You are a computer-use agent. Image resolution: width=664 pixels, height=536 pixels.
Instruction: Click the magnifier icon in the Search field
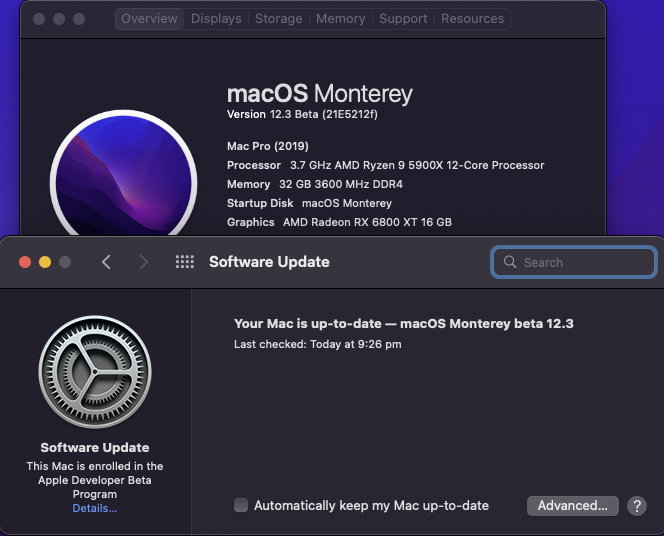510,262
